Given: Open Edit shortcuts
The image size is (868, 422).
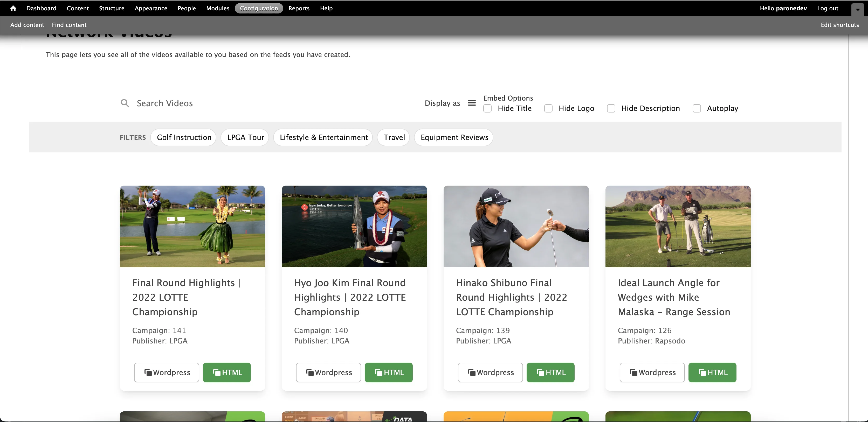Looking at the screenshot, I should 840,25.
